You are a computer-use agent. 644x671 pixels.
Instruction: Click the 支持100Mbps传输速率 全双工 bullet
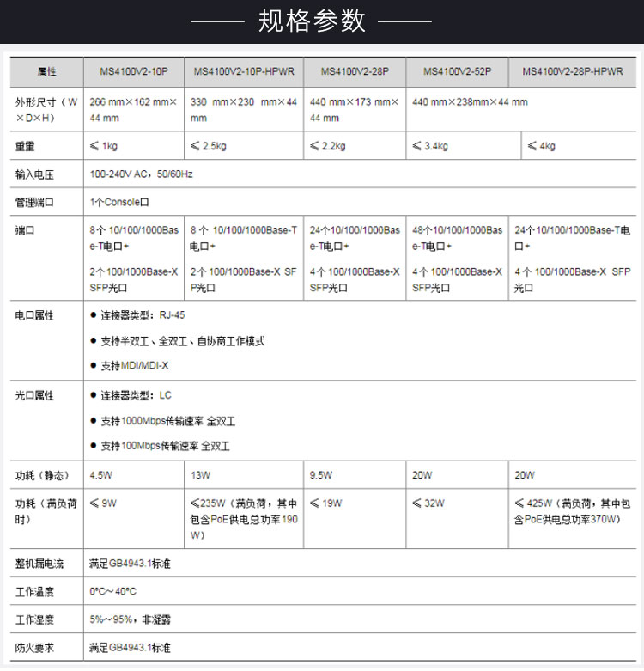pos(160,447)
